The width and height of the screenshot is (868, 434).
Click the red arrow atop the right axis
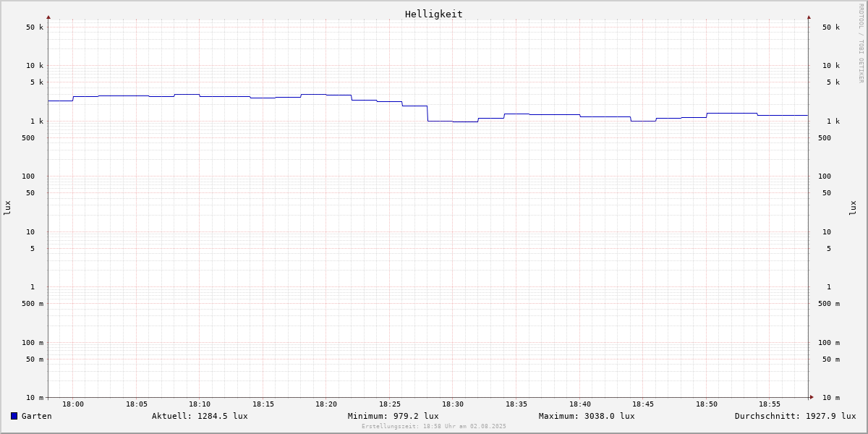[x=809, y=17]
